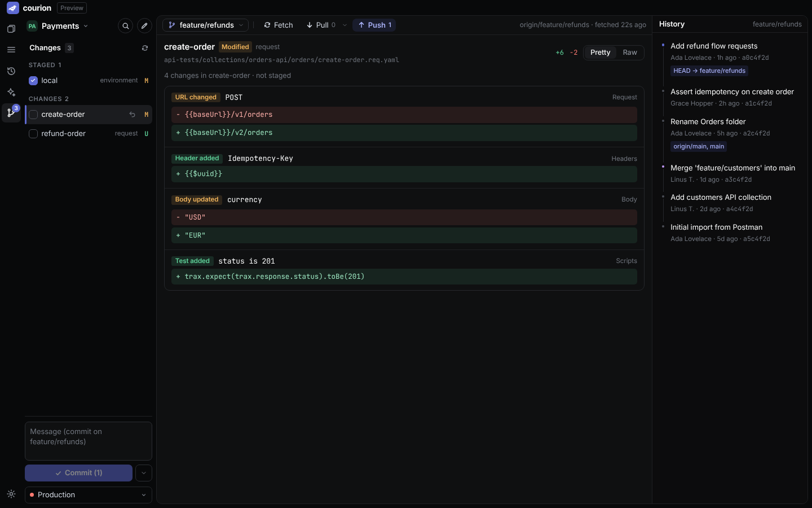This screenshot has height=508, width=812.
Task: Click the hamburger lines sidebar icon
Action: (11, 50)
